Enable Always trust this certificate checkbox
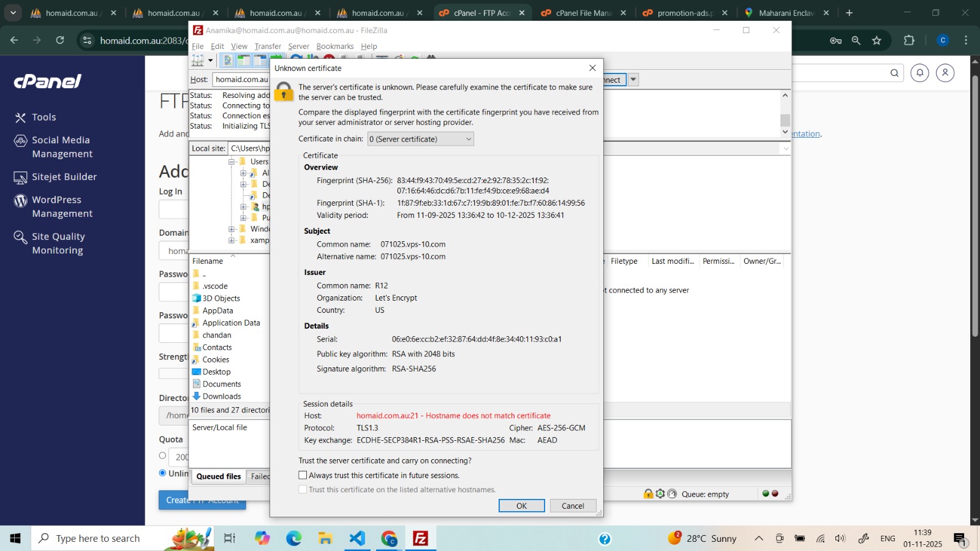 coord(303,475)
